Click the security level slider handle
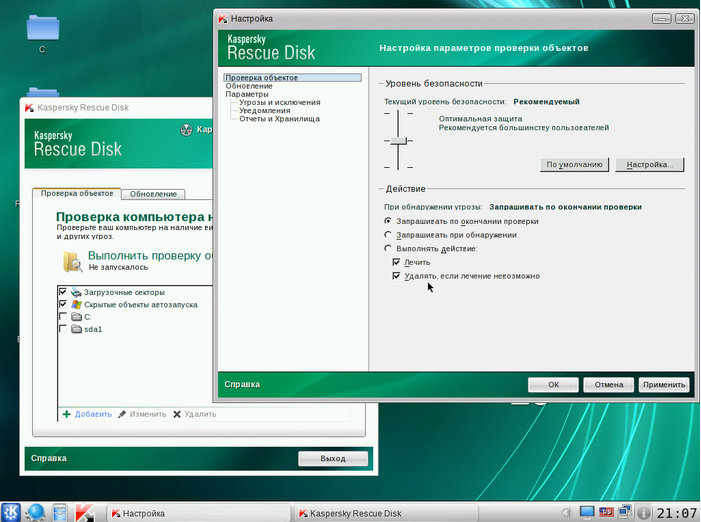Viewport: 701px width, 522px height. point(398,141)
